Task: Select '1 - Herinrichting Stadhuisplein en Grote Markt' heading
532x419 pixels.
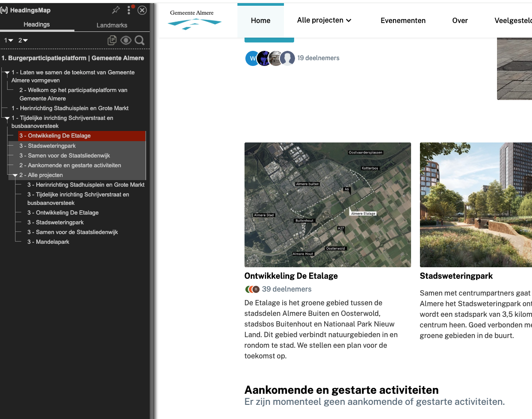Action: coord(70,108)
